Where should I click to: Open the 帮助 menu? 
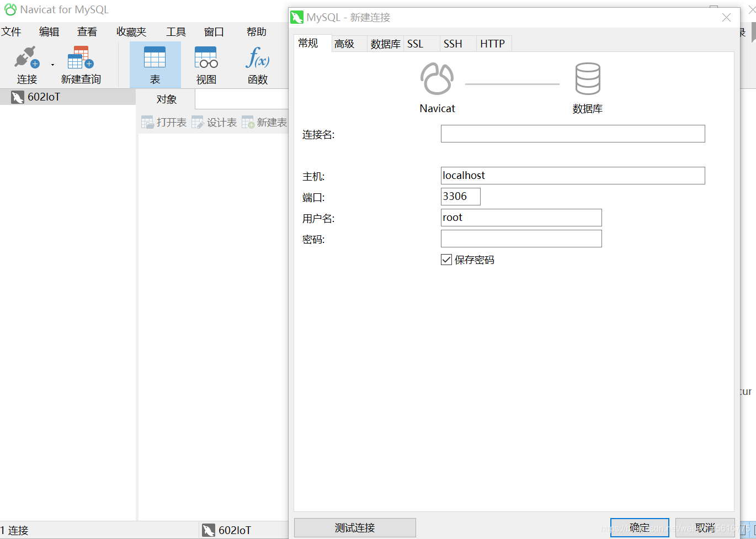[257, 31]
